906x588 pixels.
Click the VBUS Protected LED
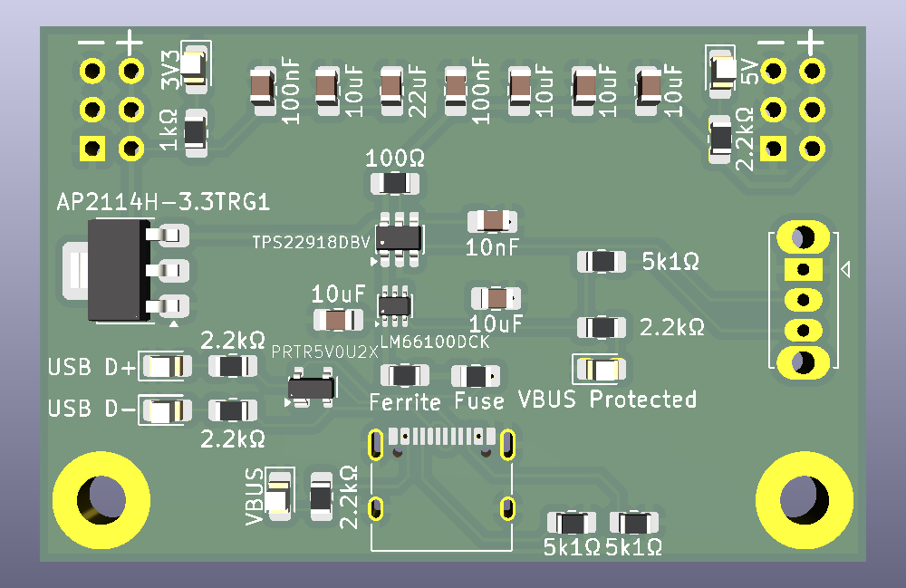pyautogui.click(x=602, y=369)
